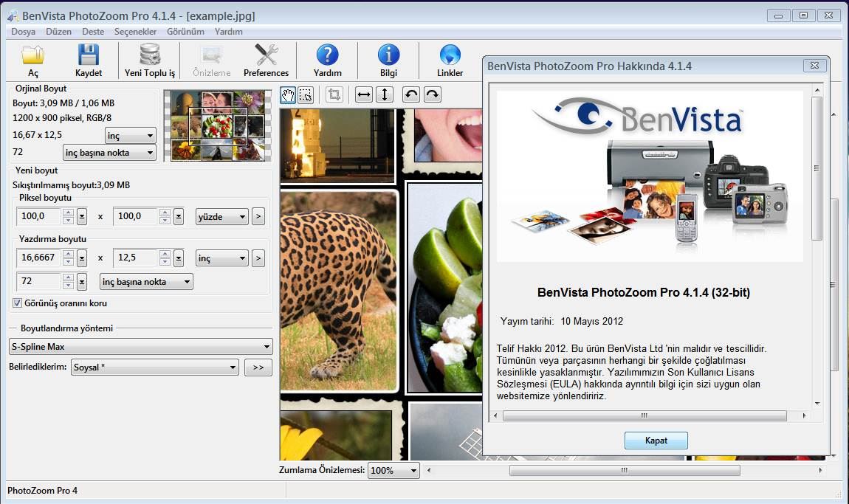Click the pixel width spinner arrows

(68, 216)
